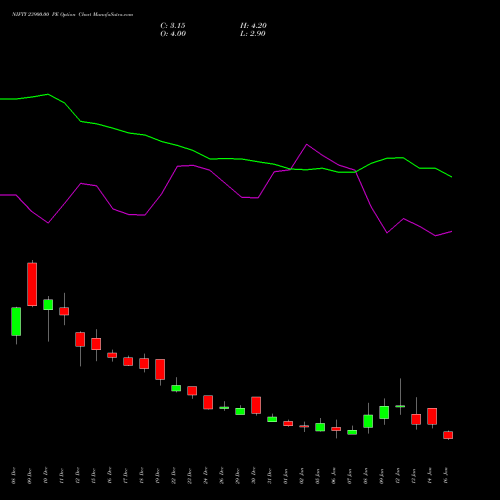Click the high value 'H: 4.20'
The image size is (500, 500).
[x=253, y=26]
